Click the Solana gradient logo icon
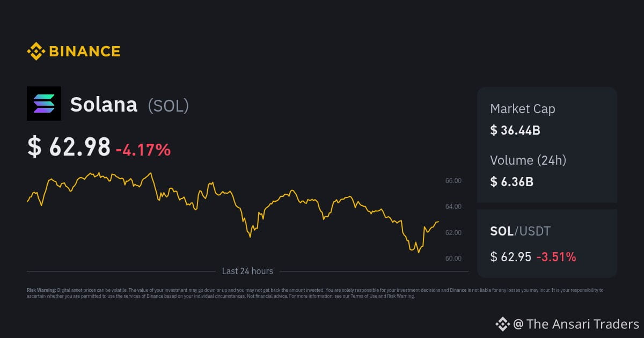The height and width of the screenshot is (338, 644). tap(44, 104)
